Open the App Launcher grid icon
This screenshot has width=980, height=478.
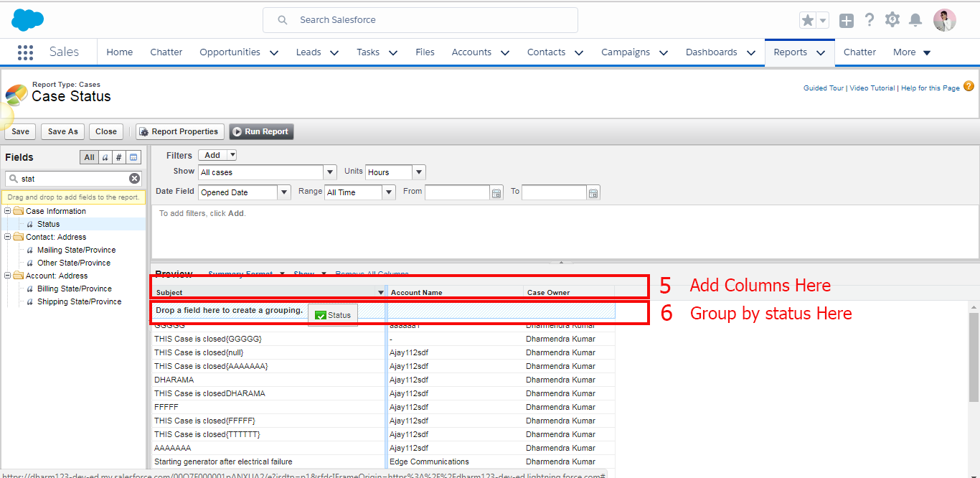tap(25, 52)
